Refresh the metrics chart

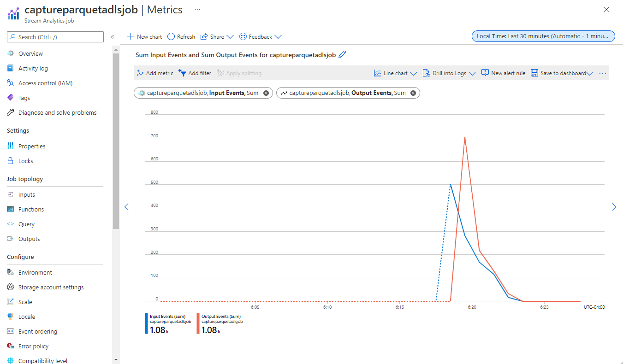pos(181,36)
